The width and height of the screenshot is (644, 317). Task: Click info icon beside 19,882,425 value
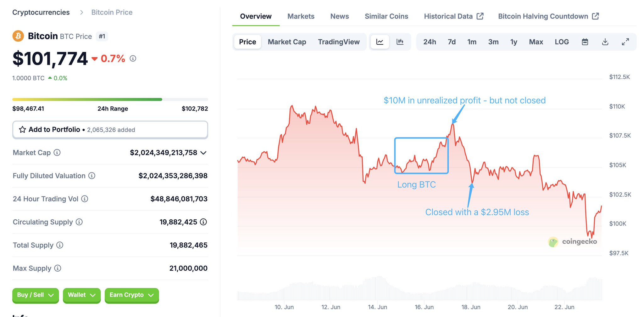point(203,222)
